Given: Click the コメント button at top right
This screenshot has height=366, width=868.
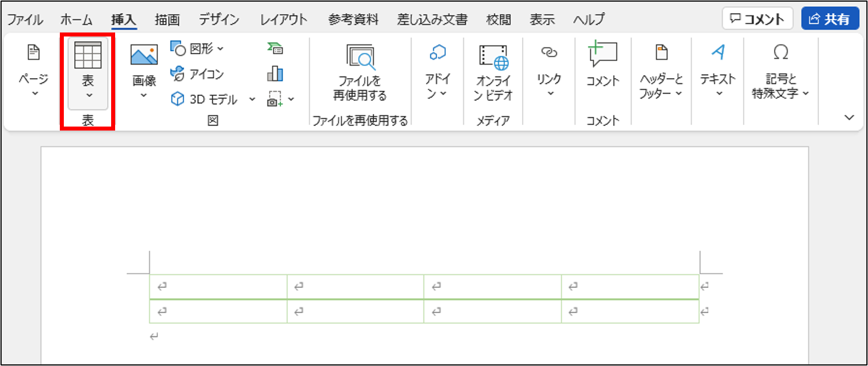Looking at the screenshot, I should click(757, 19).
